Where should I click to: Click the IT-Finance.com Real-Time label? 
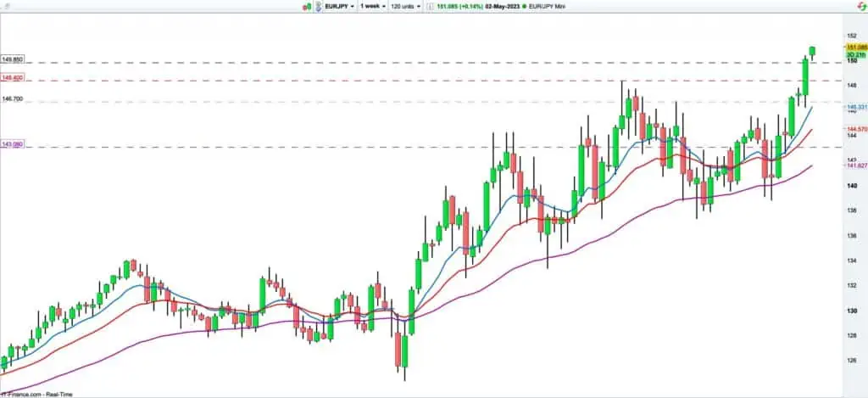click(x=36, y=394)
